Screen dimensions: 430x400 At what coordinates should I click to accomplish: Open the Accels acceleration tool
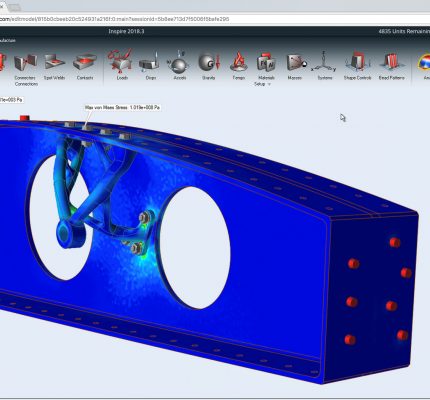pos(178,62)
